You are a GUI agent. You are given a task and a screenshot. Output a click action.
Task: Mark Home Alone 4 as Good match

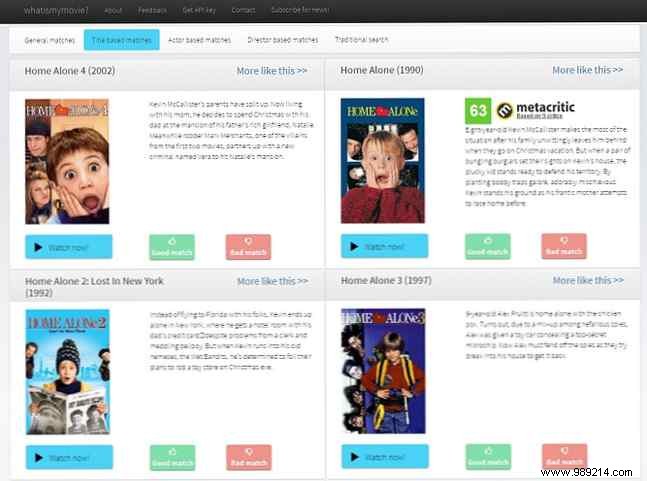[x=172, y=247]
